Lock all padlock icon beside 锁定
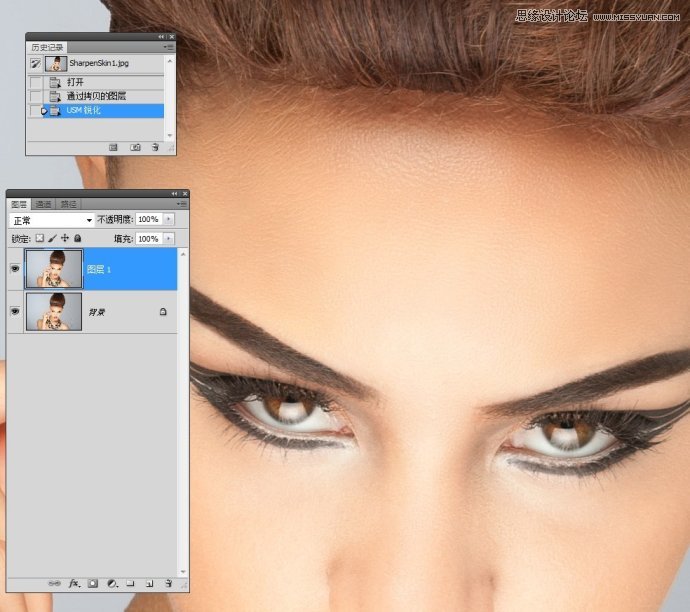Image resolution: width=690 pixels, height=612 pixels. click(x=77, y=238)
